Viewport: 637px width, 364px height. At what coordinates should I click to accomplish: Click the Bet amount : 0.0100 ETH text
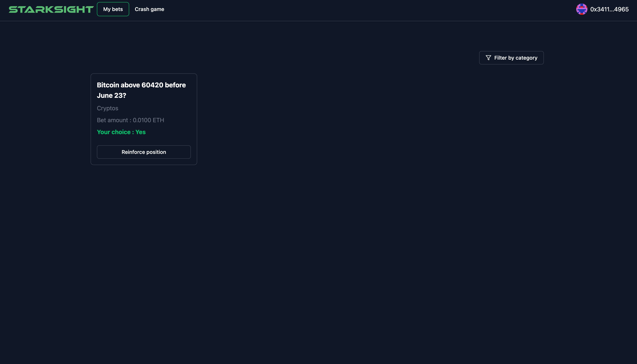(131, 120)
